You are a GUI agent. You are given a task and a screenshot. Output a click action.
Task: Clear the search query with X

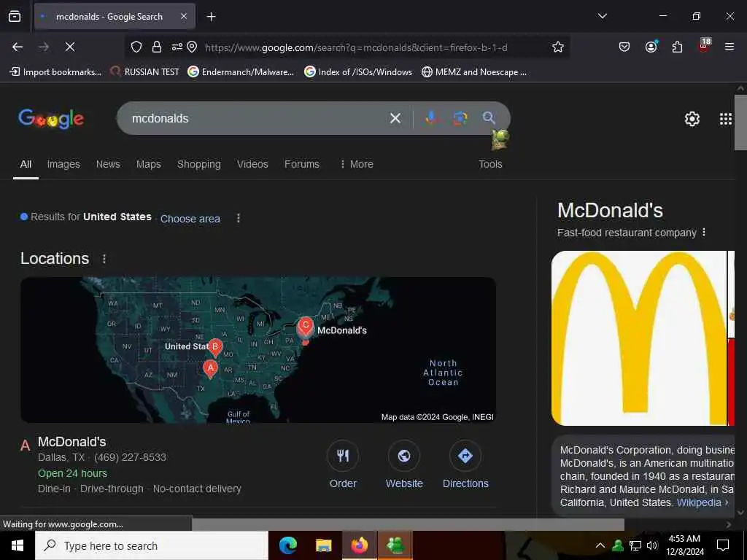tap(395, 118)
